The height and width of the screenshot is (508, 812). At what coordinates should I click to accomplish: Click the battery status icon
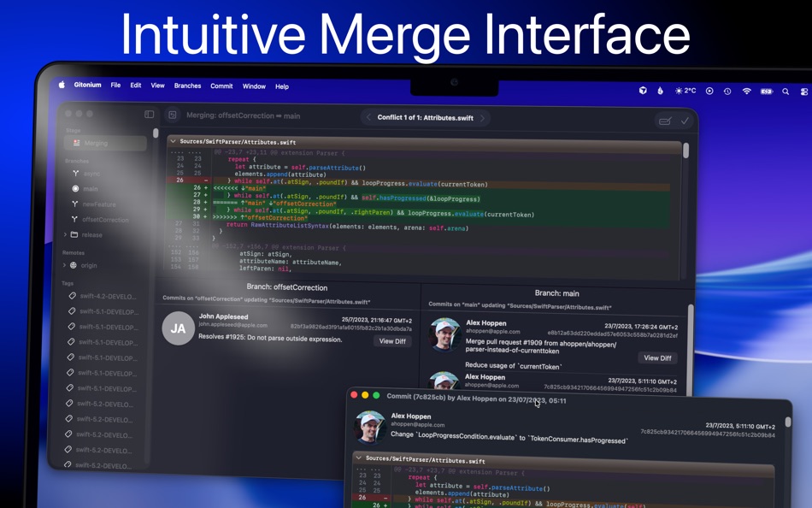[x=766, y=92]
